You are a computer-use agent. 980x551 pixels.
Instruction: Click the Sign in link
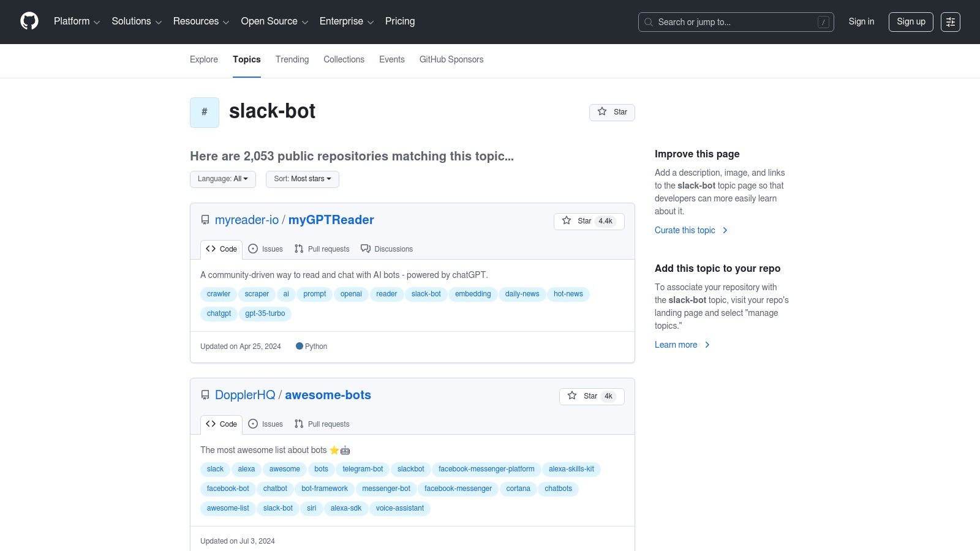861,21
